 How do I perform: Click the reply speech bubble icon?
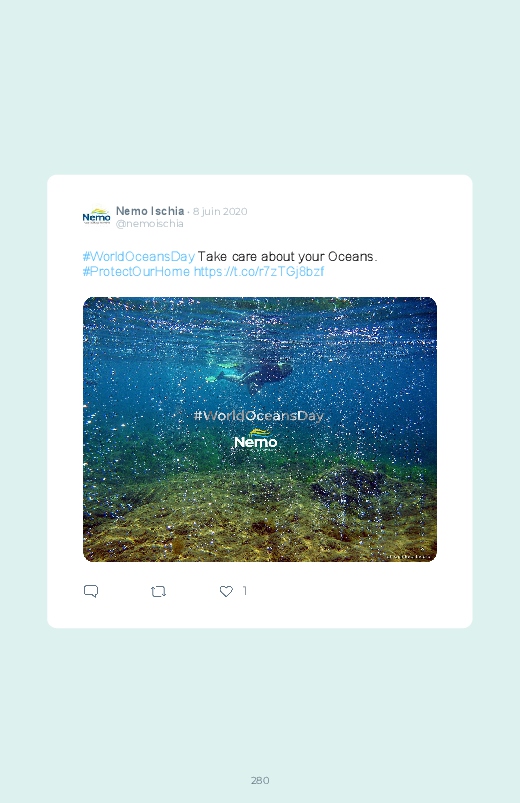pyautogui.click(x=91, y=591)
